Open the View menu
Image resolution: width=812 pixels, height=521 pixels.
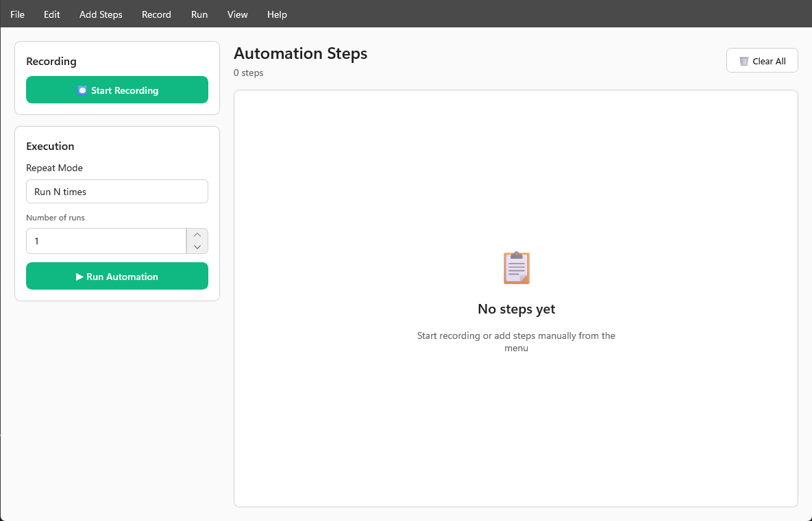pyautogui.click(x=238, y=14)
